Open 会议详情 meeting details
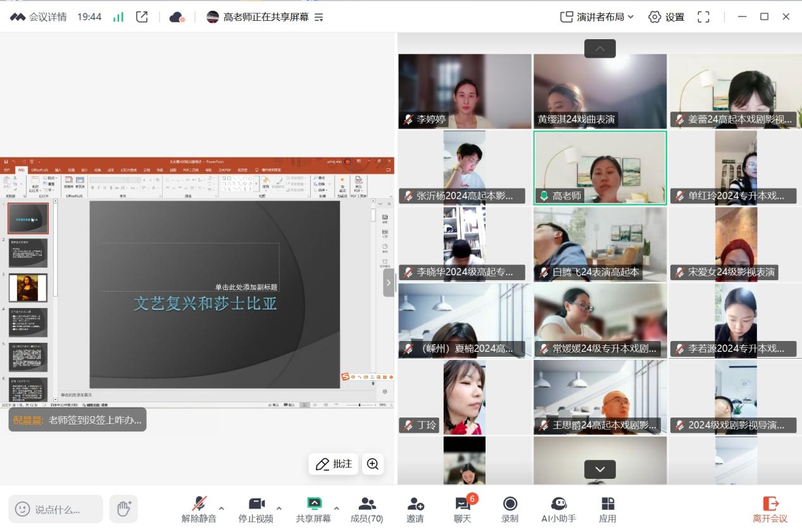 (39, 17)
